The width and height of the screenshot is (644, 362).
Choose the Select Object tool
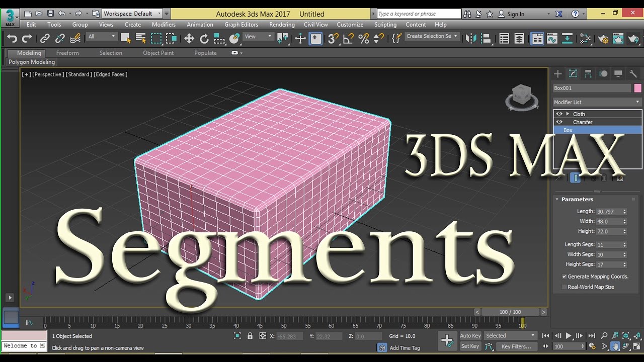click(126, 38)
